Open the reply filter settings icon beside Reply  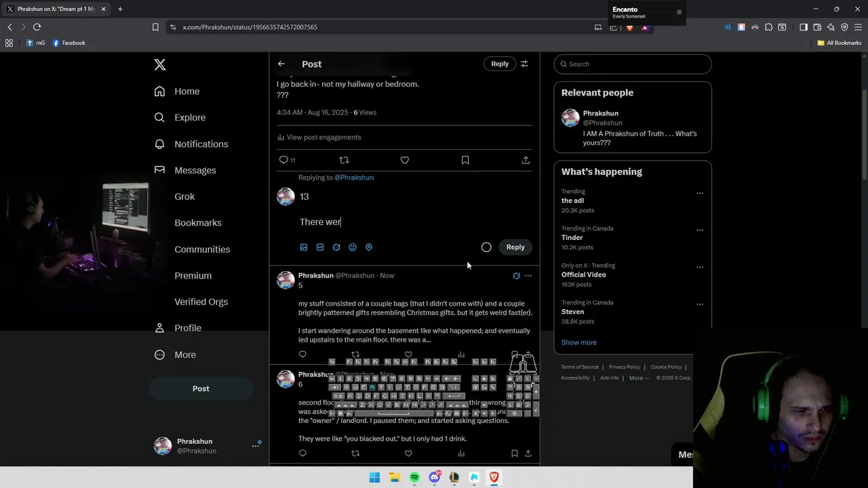tap(524, 64)
